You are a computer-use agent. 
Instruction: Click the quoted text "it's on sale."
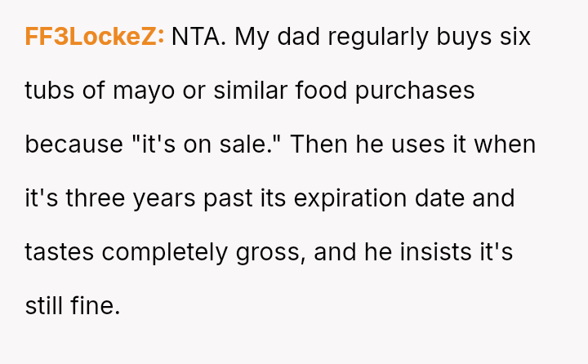(x=206, y=144)
